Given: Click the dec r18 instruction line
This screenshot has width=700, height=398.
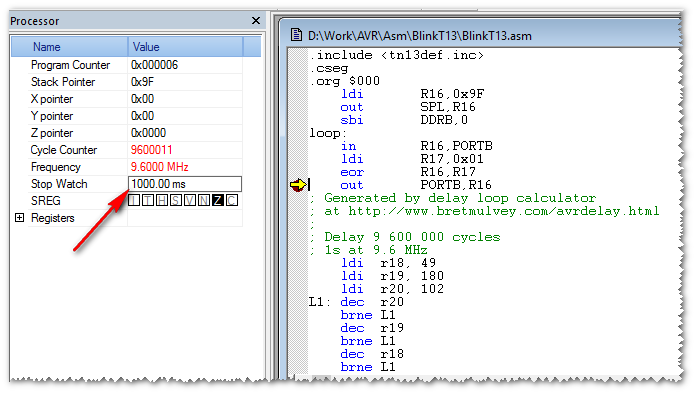Looking at the screenshot, I should [x=372, y=354].
